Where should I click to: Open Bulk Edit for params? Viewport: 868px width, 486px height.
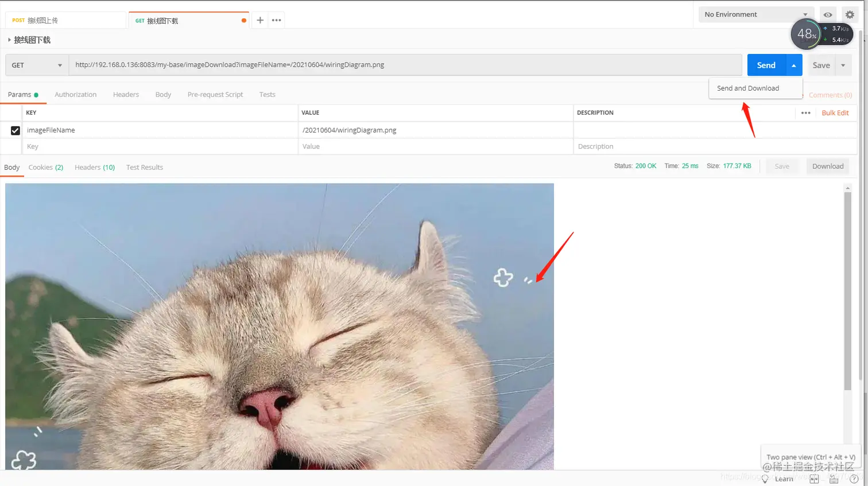pyautogui.click(x=835, y=113)
